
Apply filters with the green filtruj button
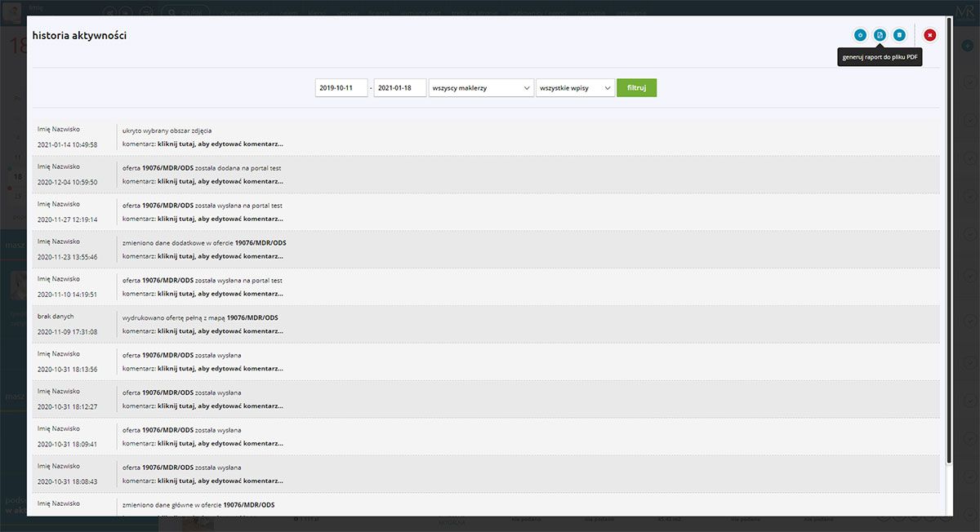636,87
